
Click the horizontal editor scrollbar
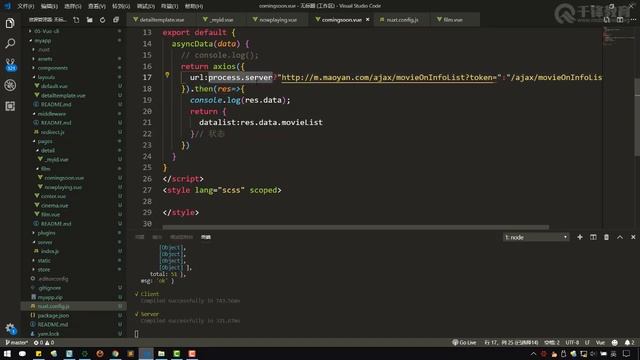[x=356, y=227]
